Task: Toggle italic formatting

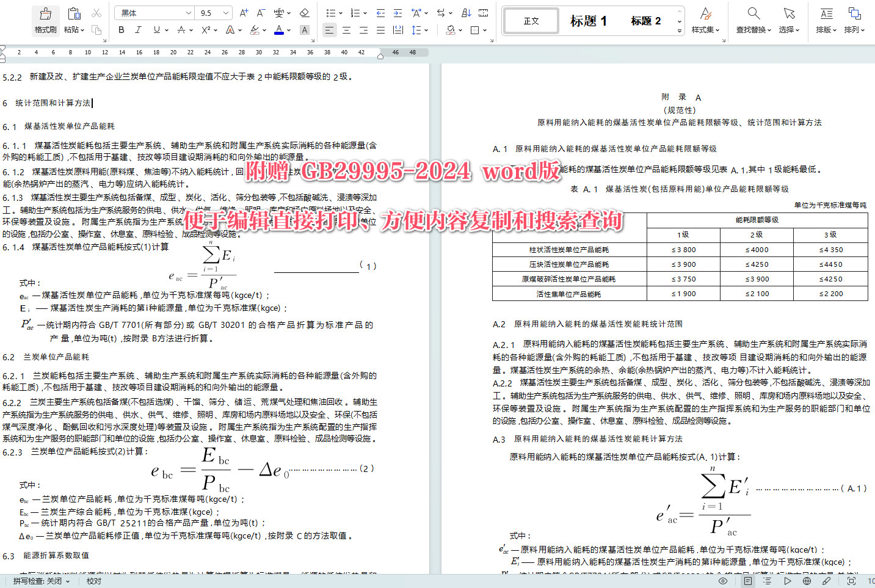Action: (138, 29)
